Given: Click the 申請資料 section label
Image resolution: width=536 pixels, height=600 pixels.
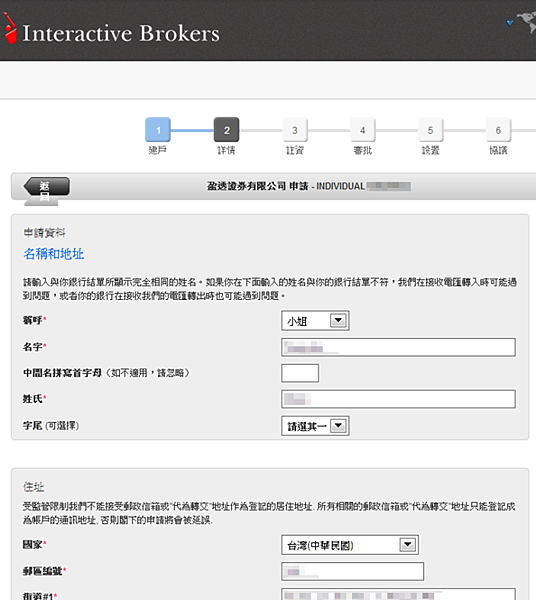Looking at the screenshot, I should coord(44,233).
